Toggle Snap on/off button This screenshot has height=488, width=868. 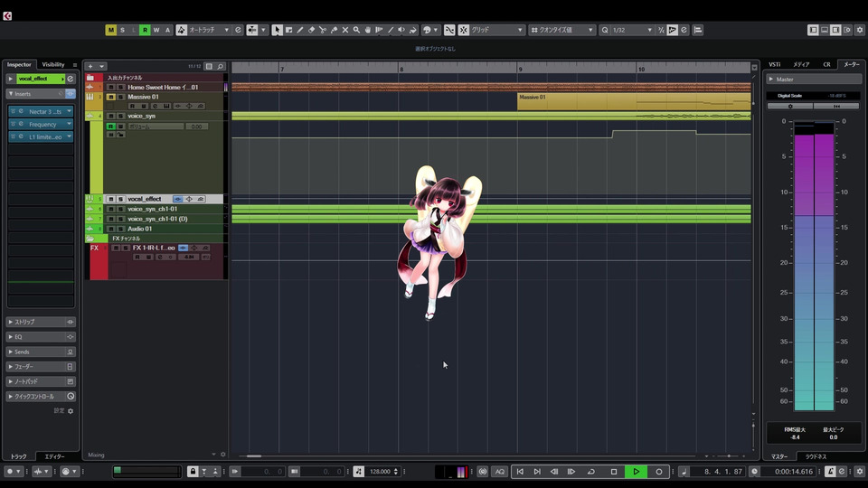463,30
